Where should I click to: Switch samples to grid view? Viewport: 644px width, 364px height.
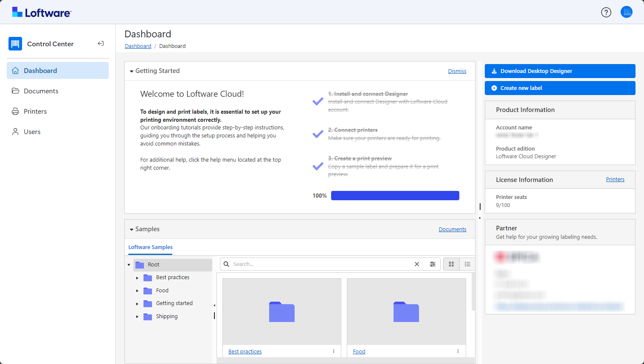click(x=451, y=264)
